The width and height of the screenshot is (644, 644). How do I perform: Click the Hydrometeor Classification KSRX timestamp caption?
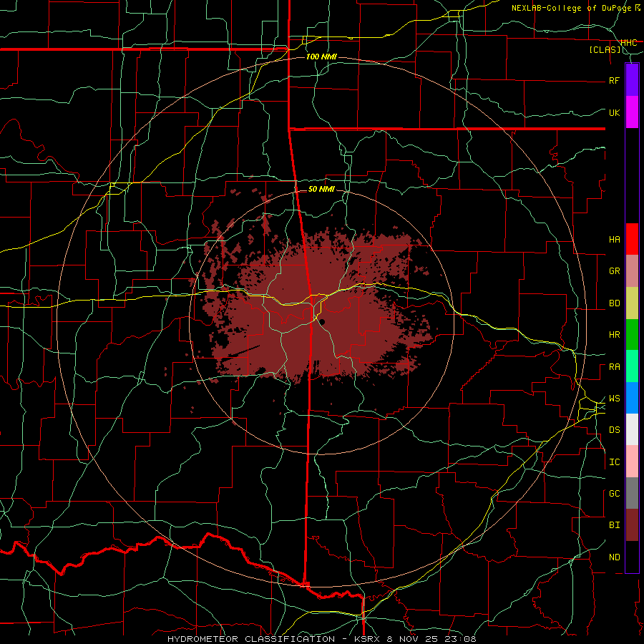[x=321, y=639]
